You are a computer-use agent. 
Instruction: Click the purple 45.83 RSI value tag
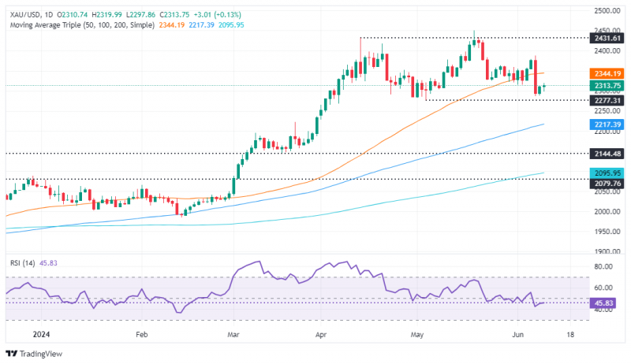tap(603, 303)
